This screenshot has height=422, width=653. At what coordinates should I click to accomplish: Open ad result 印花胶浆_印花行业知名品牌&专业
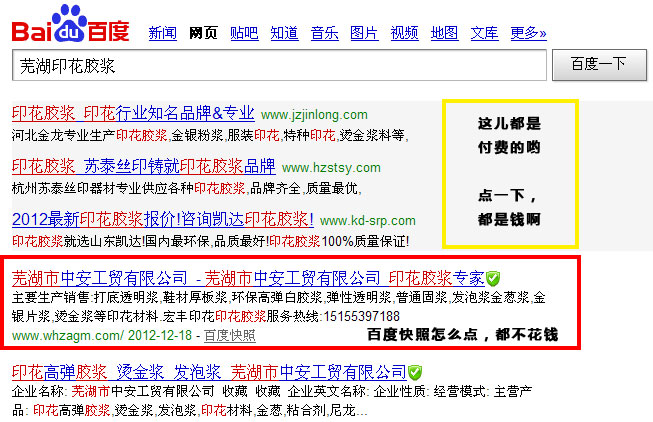point(133,113)
